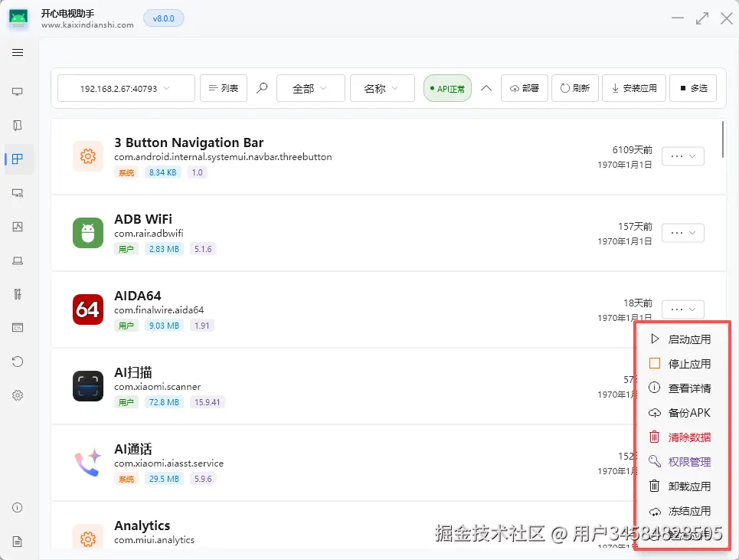This screenshot has height=560, width=739.
Task: Open the hamburger menu in sidebar
Action: 18,52
